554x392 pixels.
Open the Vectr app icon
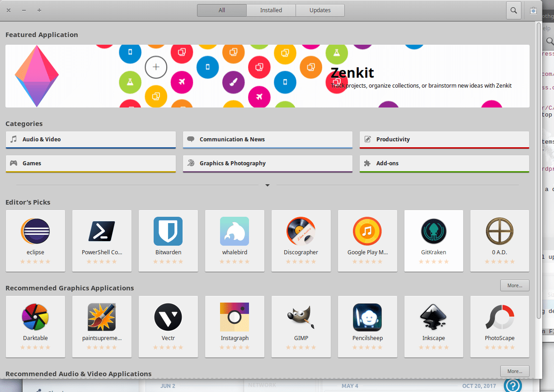[168, 317]
